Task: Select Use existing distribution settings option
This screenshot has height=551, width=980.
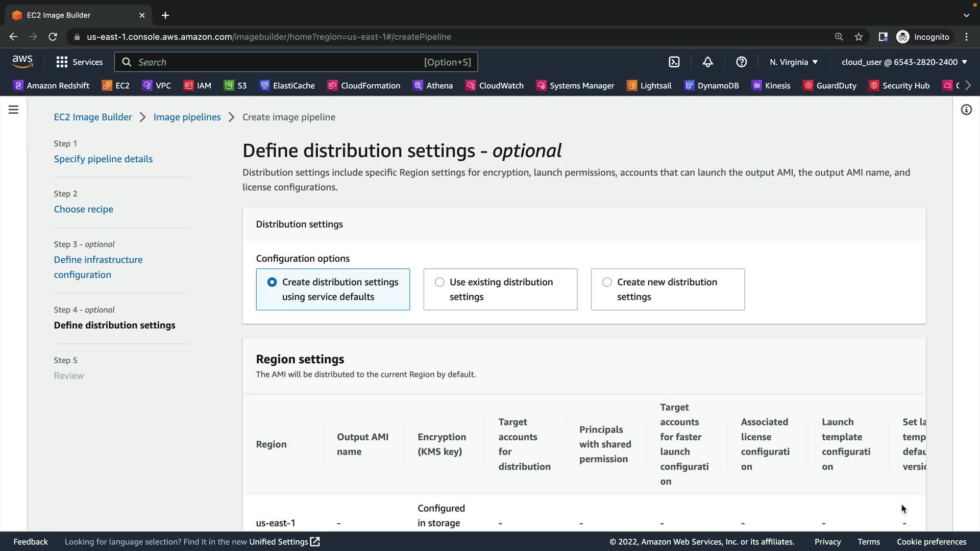Action: 439,282
